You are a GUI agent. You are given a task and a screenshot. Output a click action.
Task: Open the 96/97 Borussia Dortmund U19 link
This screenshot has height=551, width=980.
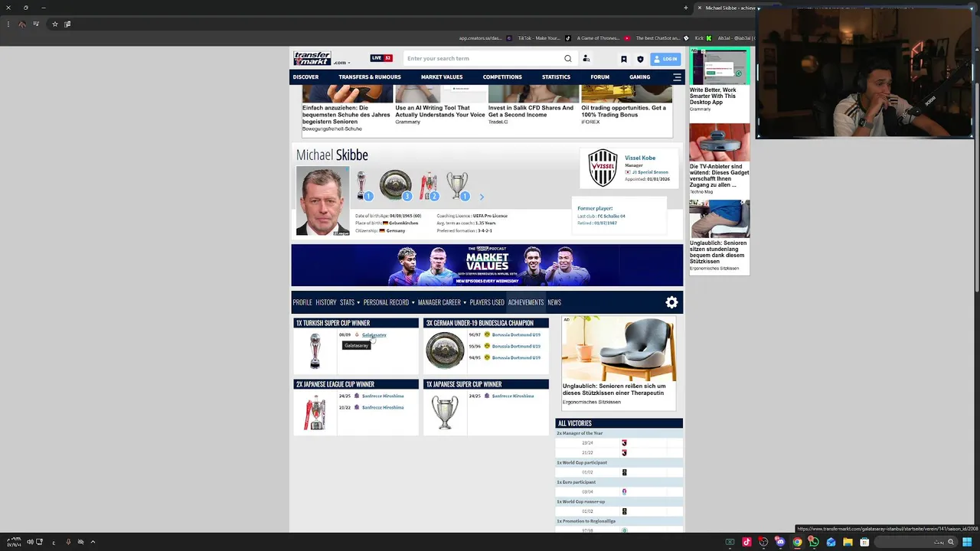point(516,334)
